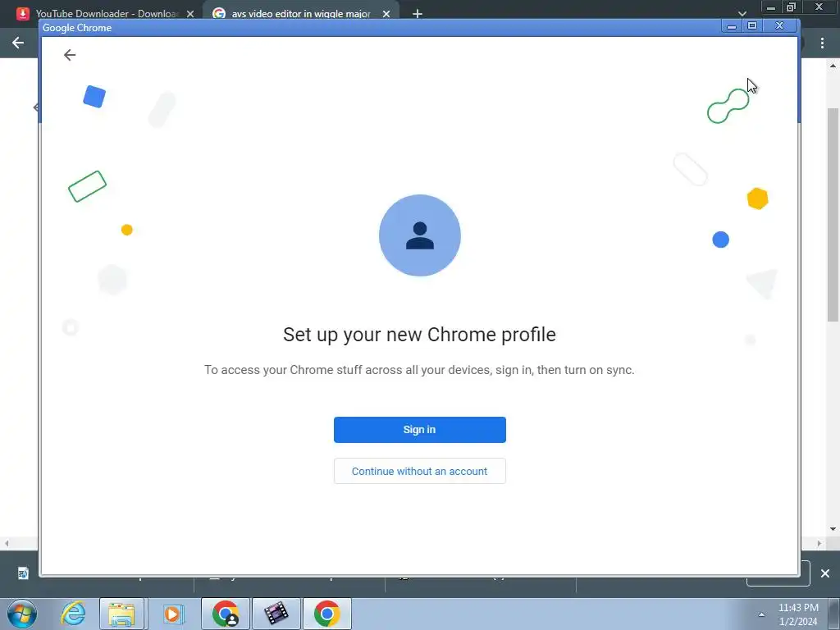Click the horizontal scrollbar right arrow
840x630 pixels.
pyautogui.click(x=819, y=543)
